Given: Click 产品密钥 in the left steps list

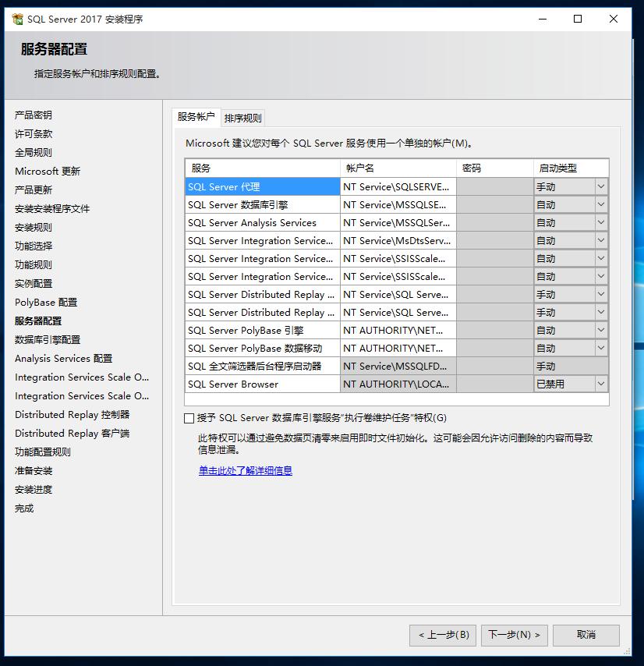Looking at the screenshot, I should [x=33, y=115].
